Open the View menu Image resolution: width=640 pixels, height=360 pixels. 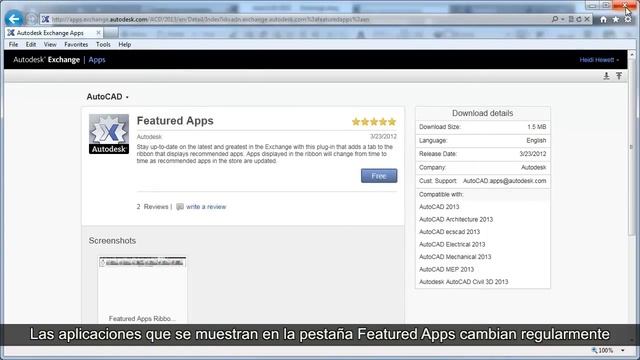click(50, 44)
